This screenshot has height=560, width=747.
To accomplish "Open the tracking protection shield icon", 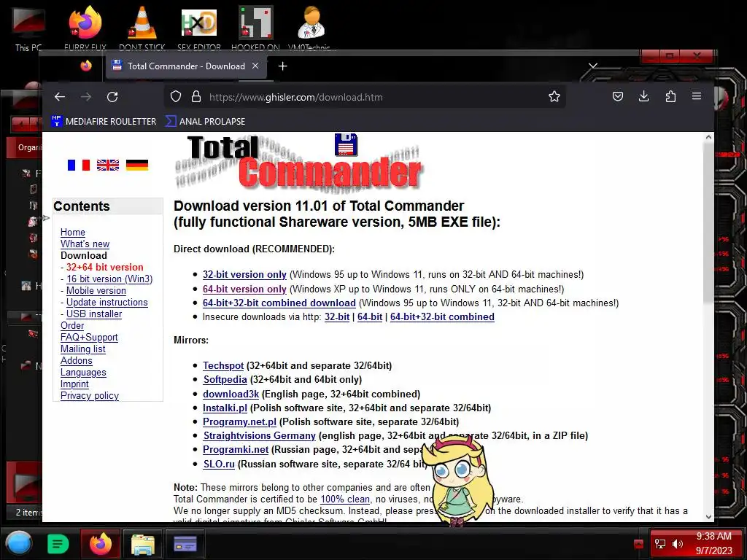I will (176, 97).
